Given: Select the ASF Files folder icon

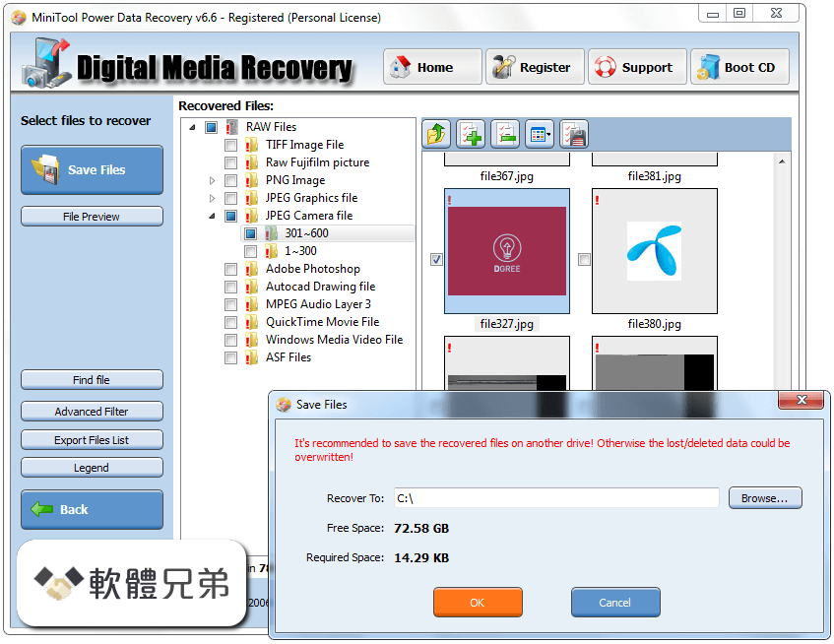Looking at the screenshot, I should [252, 357].
